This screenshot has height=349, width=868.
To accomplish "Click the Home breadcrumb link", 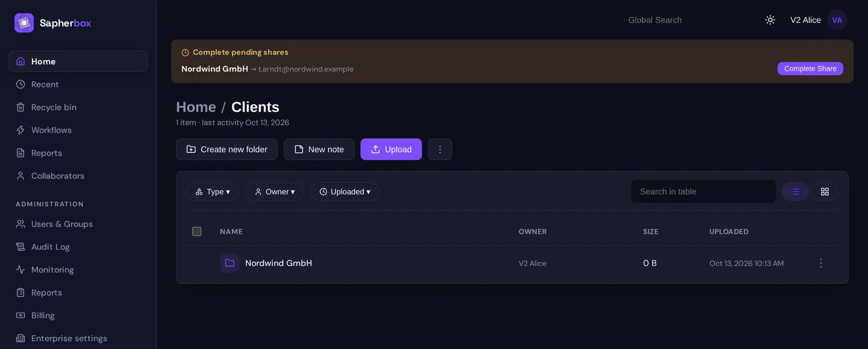I will 196,107.
